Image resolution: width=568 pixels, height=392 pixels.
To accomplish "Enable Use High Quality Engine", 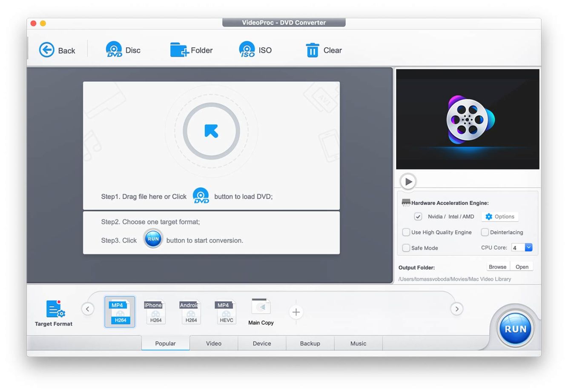I will tap(406, 232).
